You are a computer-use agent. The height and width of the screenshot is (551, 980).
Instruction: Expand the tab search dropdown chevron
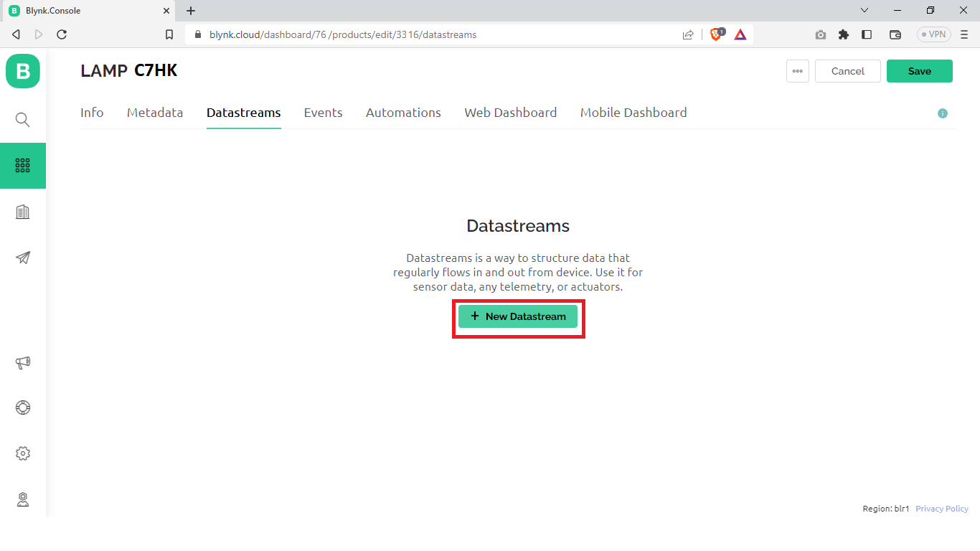(864, 11)
